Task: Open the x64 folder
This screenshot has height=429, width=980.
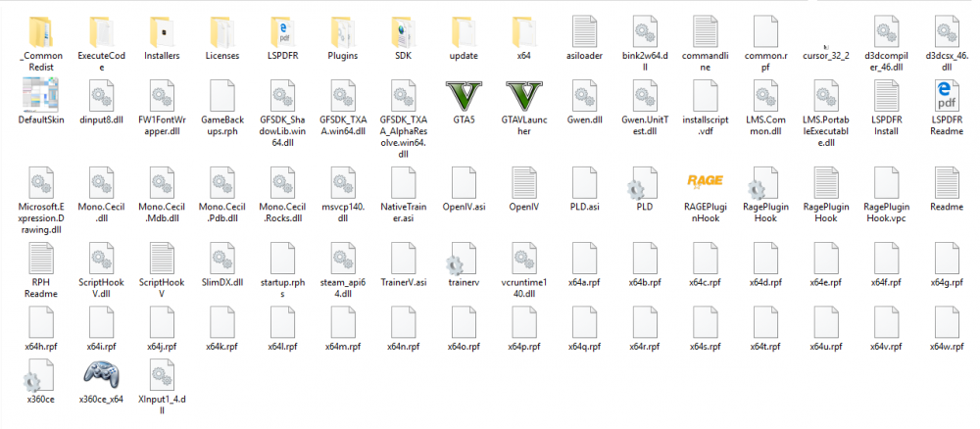Action: click(x=524, y=32)
